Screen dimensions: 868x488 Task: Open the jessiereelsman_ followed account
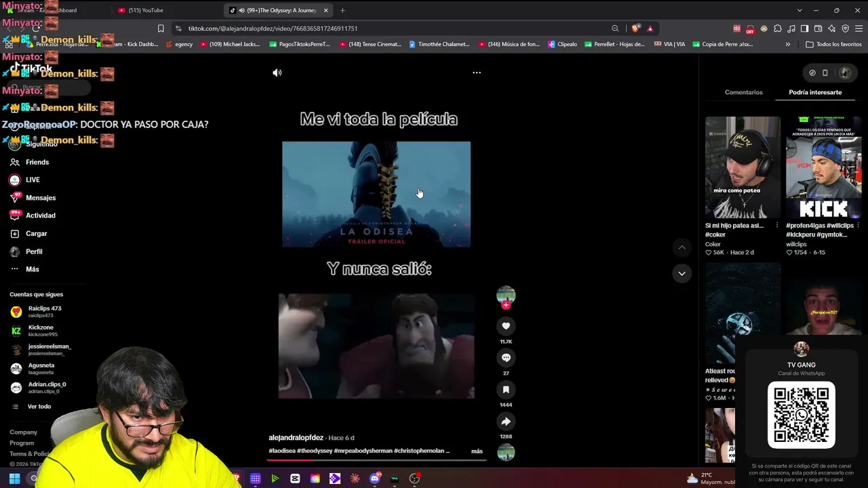[x=41, y=350]
